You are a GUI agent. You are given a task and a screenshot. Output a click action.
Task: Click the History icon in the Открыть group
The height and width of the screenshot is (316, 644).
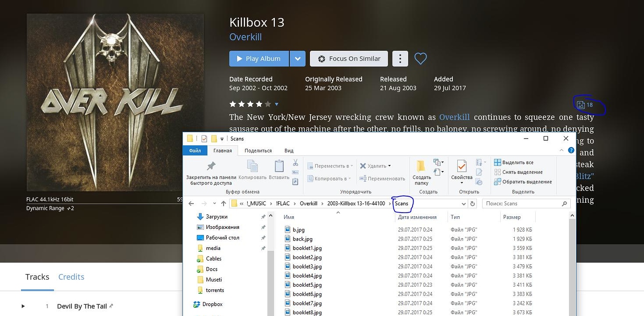[479, 182]
